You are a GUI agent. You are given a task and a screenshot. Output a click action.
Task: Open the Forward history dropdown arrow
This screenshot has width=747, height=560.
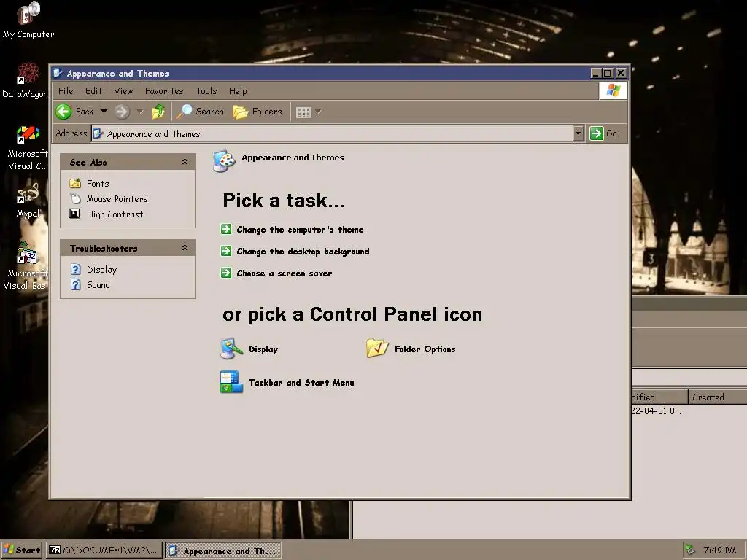point(140,112)
